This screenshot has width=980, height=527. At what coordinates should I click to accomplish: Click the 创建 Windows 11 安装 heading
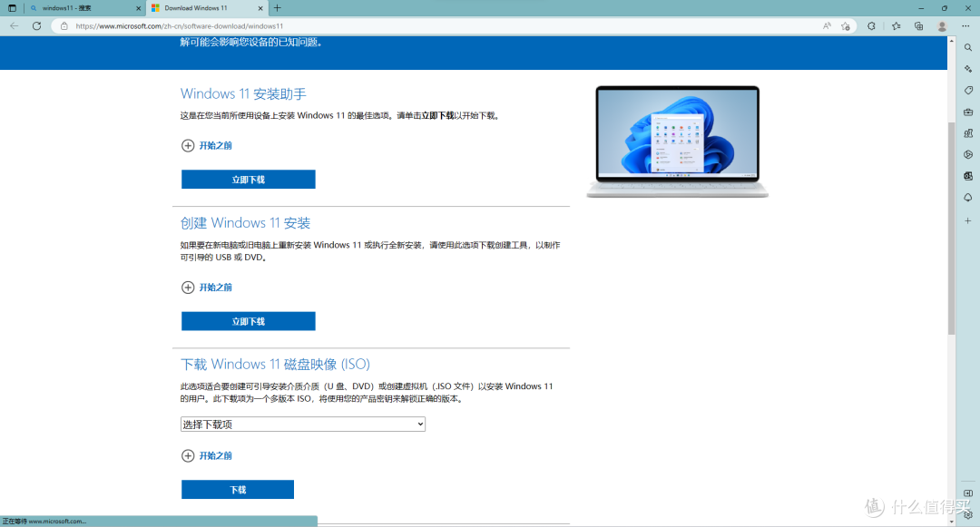(245, 223)
